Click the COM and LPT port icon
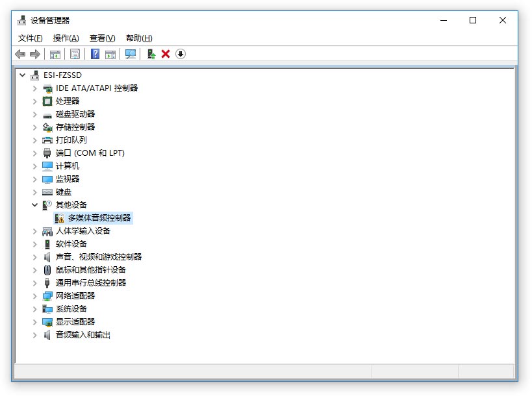This screenshot has width=532, height=396. pos(47,153)
